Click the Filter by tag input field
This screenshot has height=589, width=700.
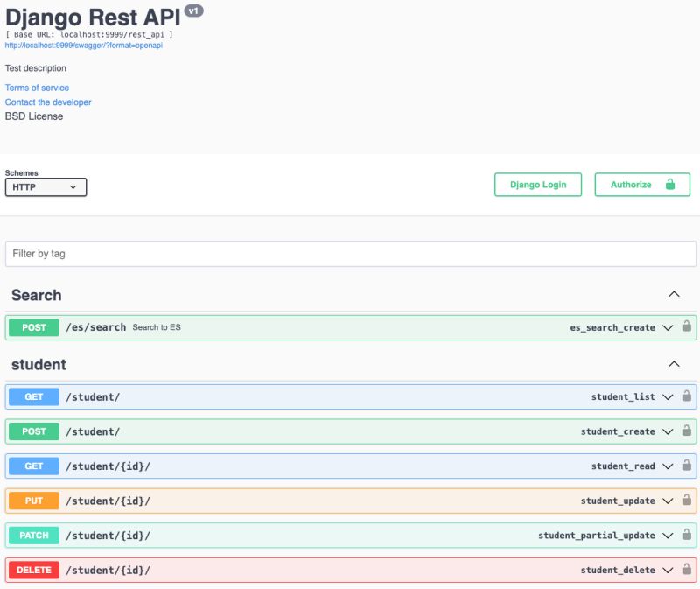point(350,254)
